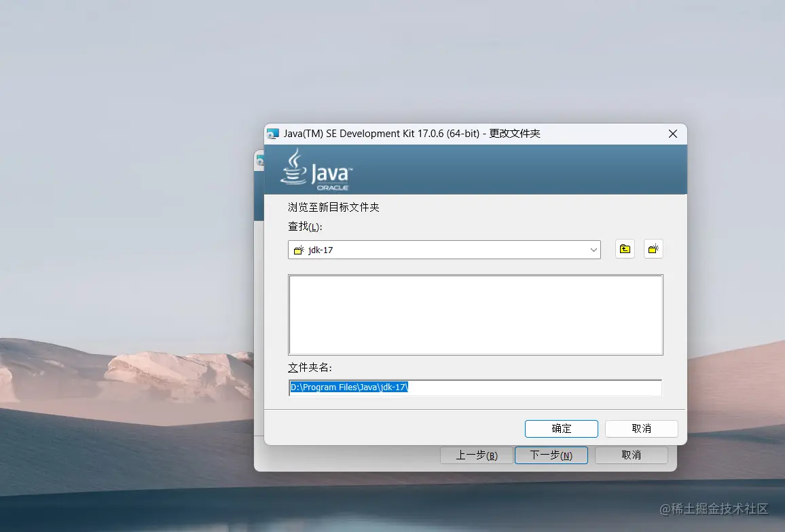The height and width of the screenshot is (532, 785).
Task: Click the installer icon in title bar
Action: pos(273,134)
